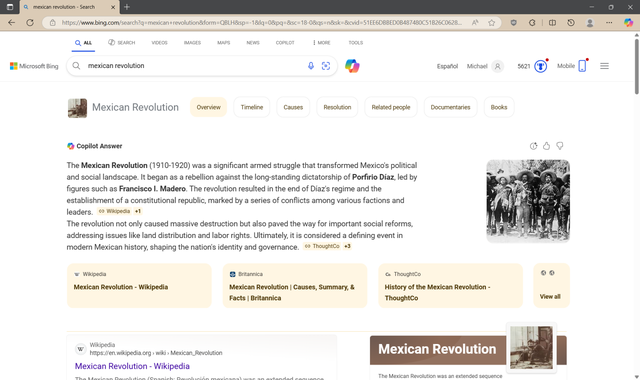Open the knowledge panel thumbnail image
Viewport: 640px width, 380px height.
pyautogui.click(x=531, y=347)
